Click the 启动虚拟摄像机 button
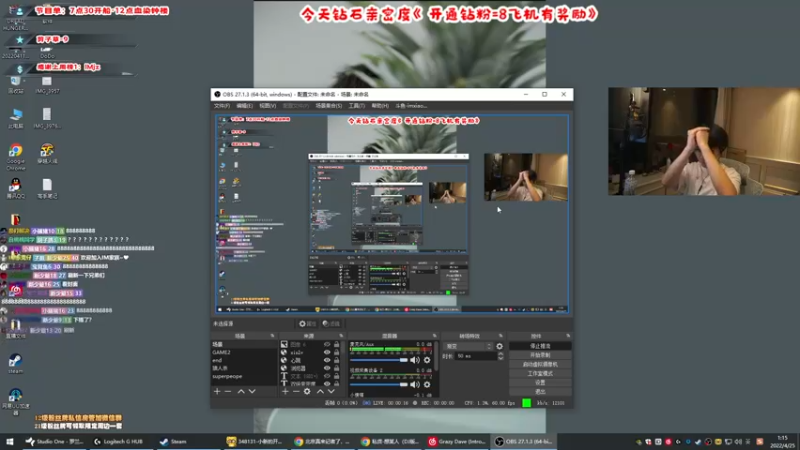 tap(540, 364)
